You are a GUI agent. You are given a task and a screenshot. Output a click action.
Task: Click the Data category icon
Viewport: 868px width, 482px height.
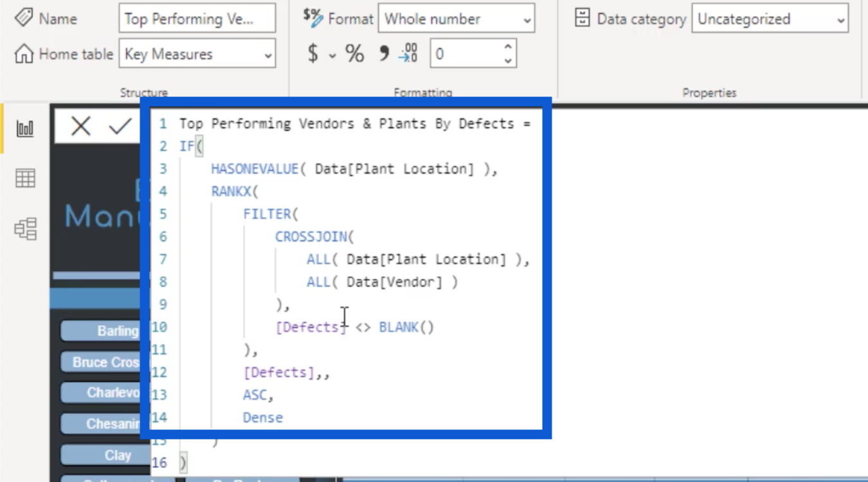[x=583, y=18]
